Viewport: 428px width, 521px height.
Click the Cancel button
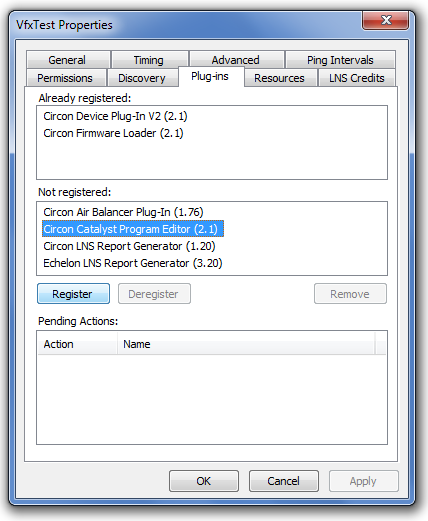coord(284,481)
